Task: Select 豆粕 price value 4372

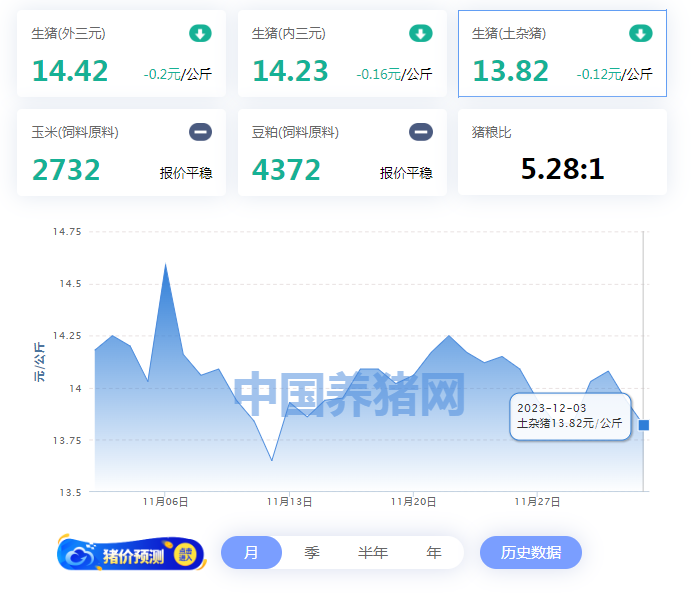Action: [x=286, y=170]
